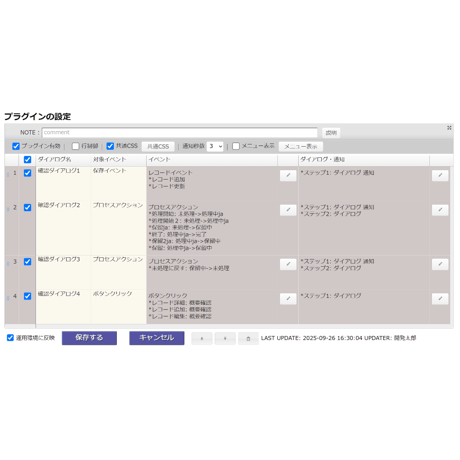Click the expand icon at the panel's top-right corner
This screenshot has height=460, width=460.
(449, 128)
